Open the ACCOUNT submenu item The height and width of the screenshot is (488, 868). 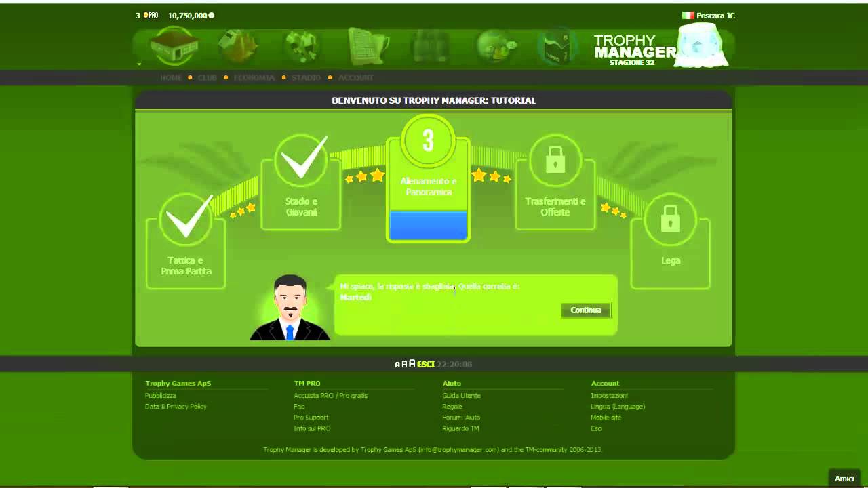pos(356,77)
